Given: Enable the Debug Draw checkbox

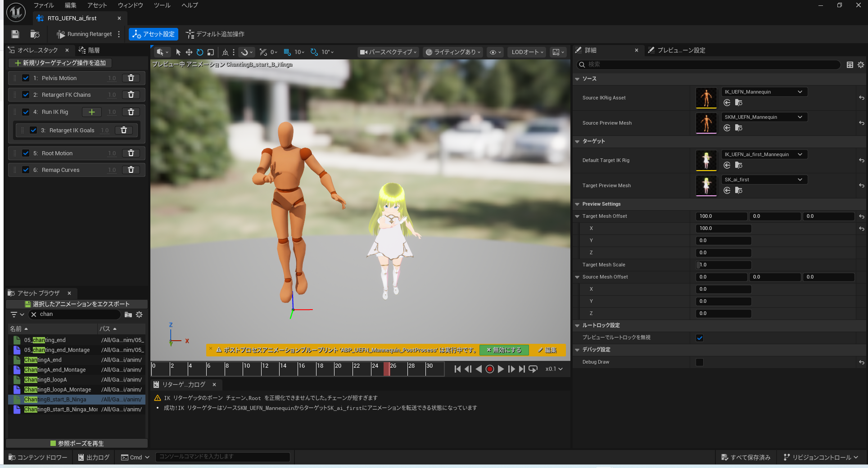Looking at the screenshot, I should (700, 362).
